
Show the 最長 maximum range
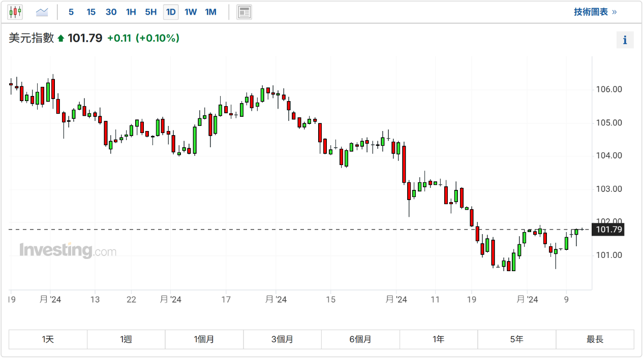coord(595,339)
